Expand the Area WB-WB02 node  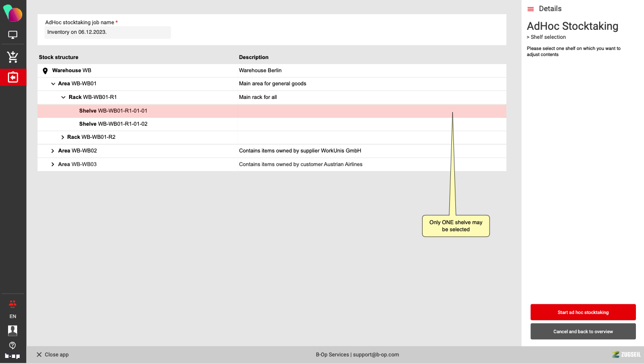coord(53,151)
